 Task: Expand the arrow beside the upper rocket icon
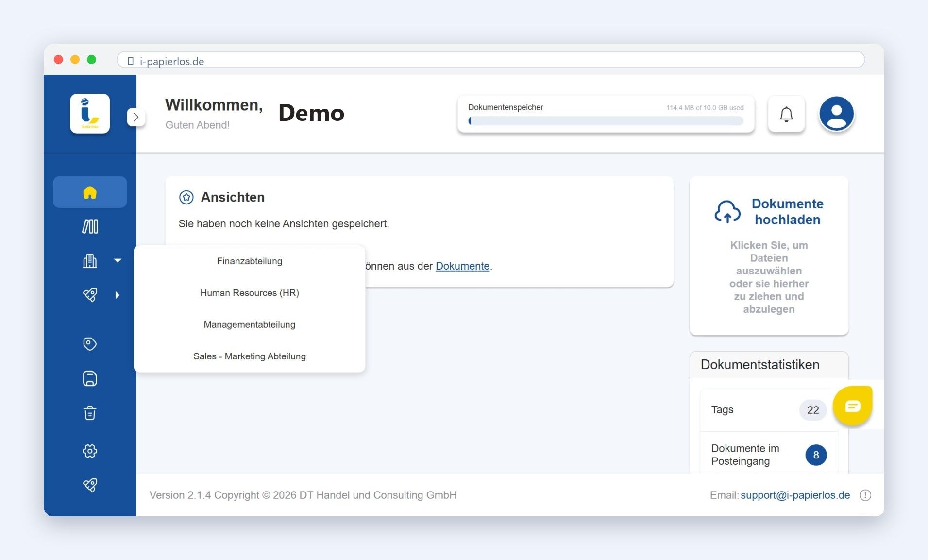(x=118, y=295)
